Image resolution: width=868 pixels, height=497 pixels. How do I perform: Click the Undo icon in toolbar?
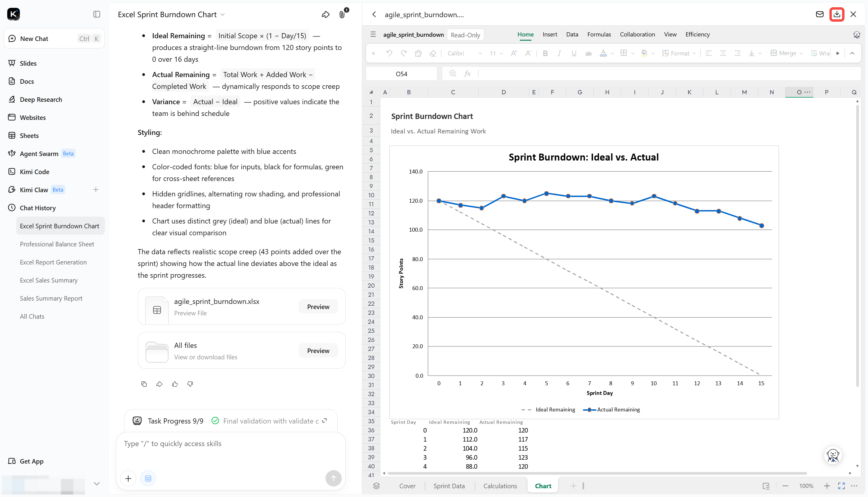click(389, 53)
